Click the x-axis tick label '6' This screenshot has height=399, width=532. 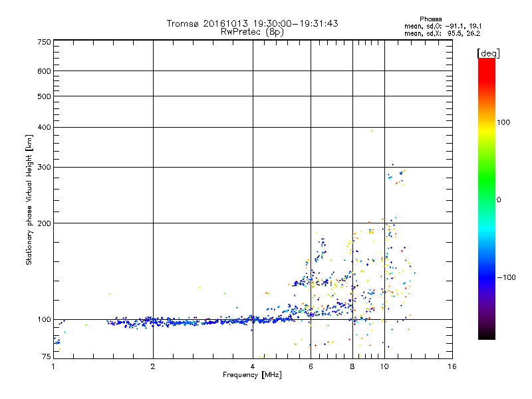click(x=311, y=366)
